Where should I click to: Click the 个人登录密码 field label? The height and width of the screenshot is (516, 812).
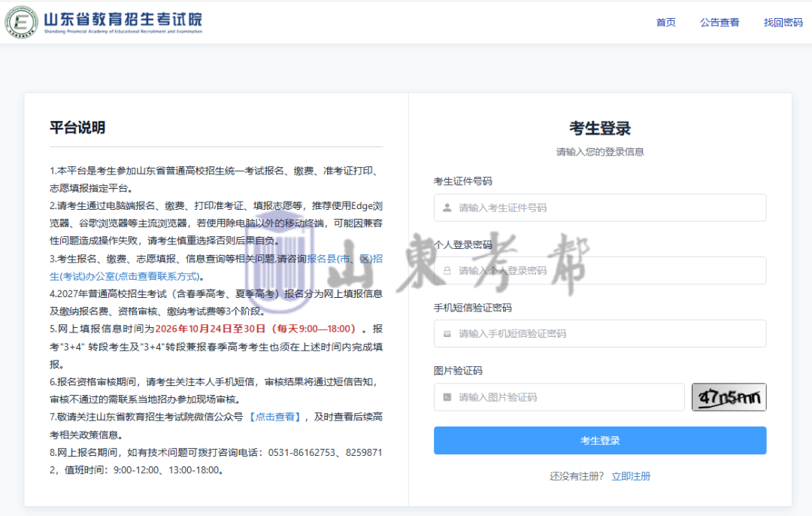(x=463, y=244)
